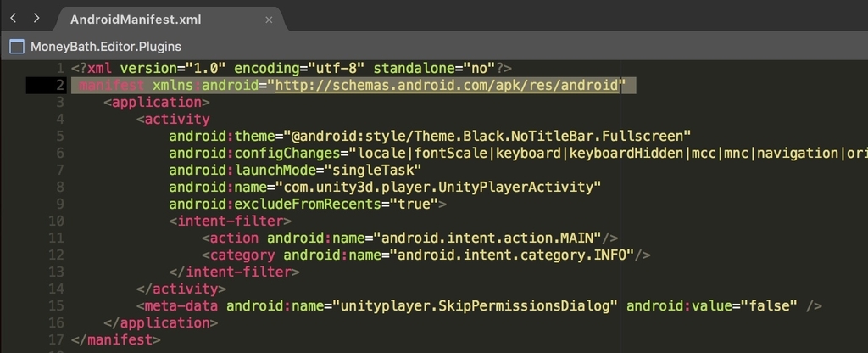Click the closing manifest tag
Viewport: 868px width, 353px height.
click(x=115, y=339)
